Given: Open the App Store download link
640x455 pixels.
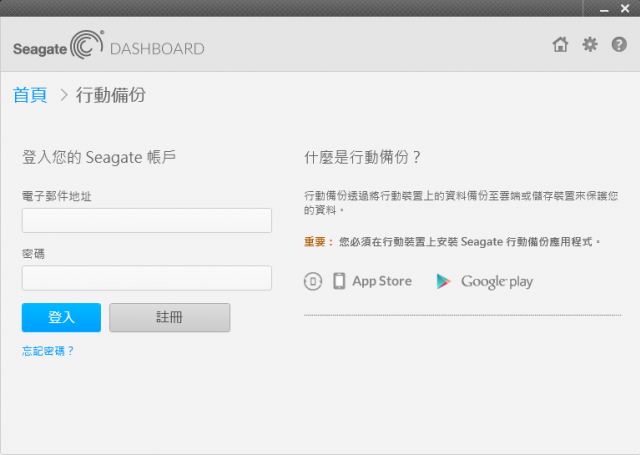Looking at the screenshot, I should [x=382, y=281].
